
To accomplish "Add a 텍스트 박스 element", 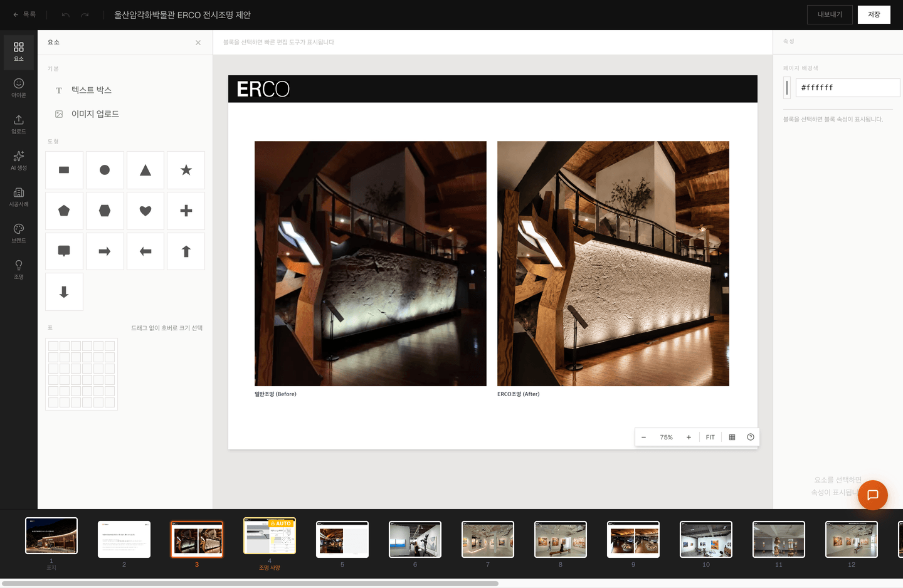I will click(x=125, y=90).
